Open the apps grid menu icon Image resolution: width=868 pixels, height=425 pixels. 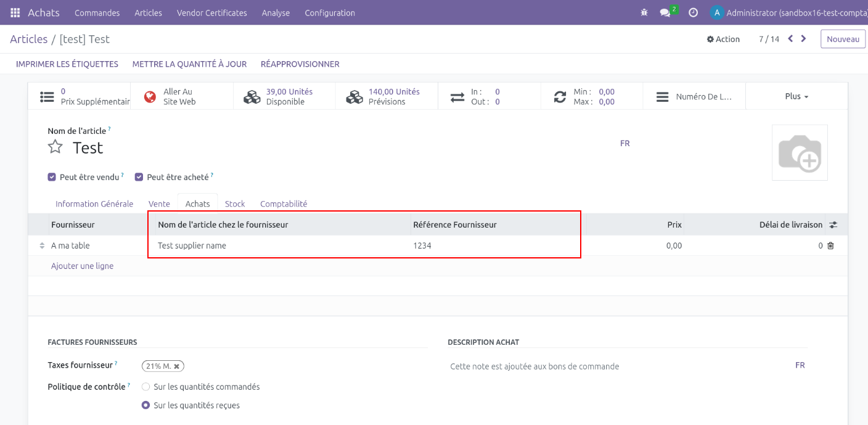point(15,12)
